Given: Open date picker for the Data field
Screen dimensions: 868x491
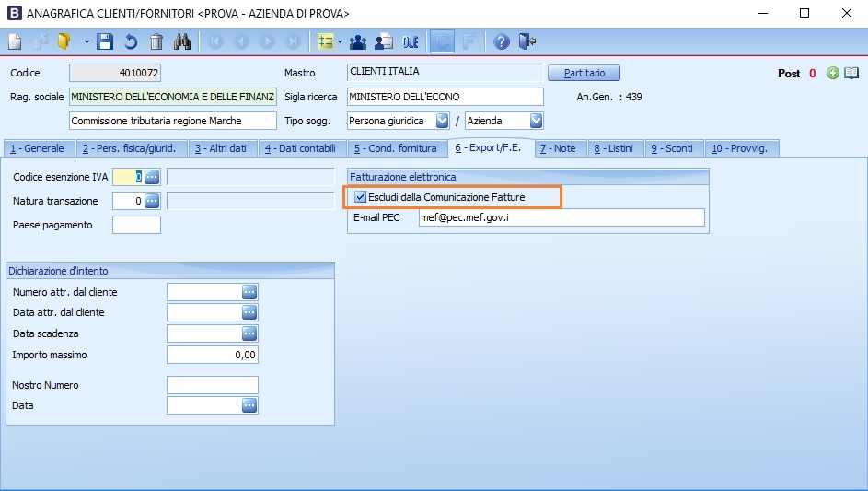Looking at the screenshot, I should [x=249, y=405].
